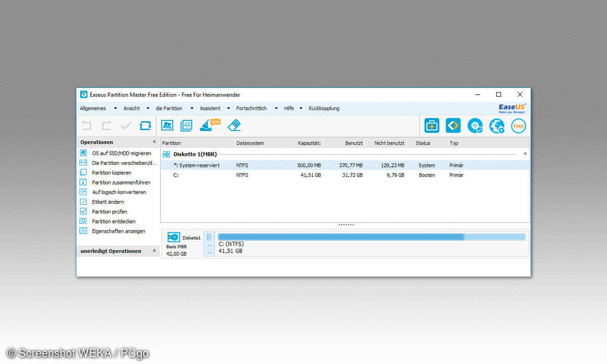Click the Partition entdecken magnifier icon
The width and height of the screenshot is (607, 364).
click(x=83, y=221)
